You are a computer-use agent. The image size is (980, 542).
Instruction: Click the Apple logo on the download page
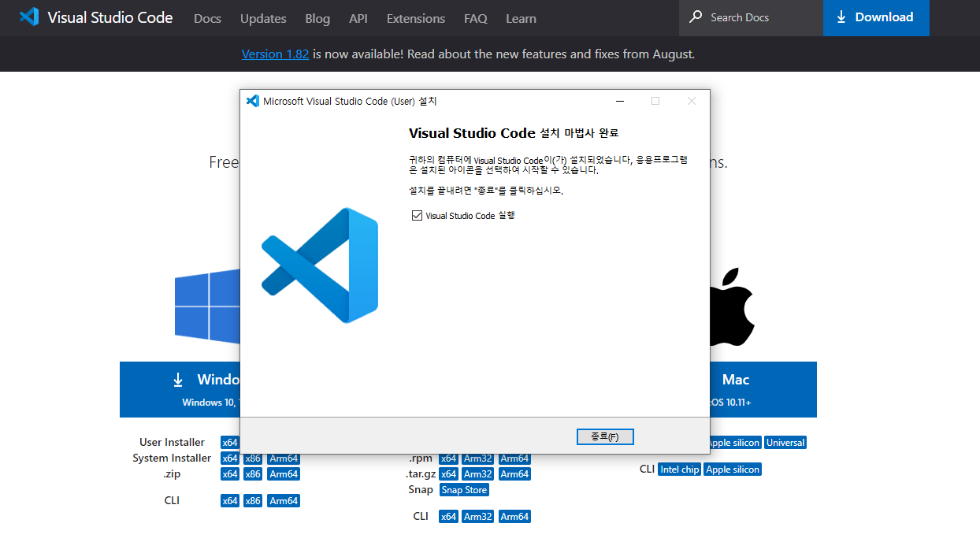pyautogui.click(x=732, y=307)
